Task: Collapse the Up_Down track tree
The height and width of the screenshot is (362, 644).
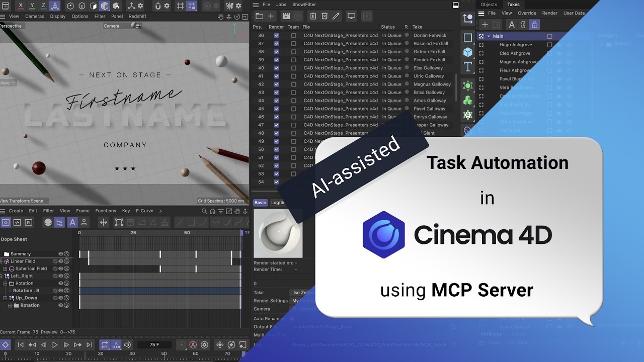Action: [5, 298]
